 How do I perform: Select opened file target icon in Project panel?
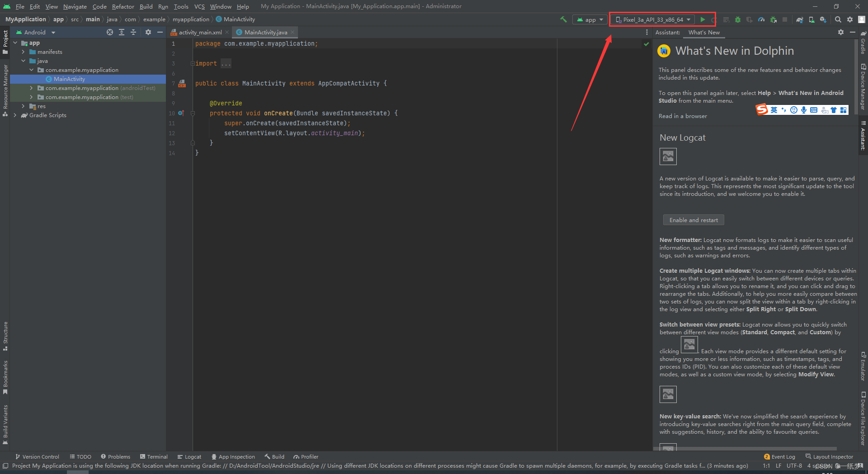(x=110, y=32)
